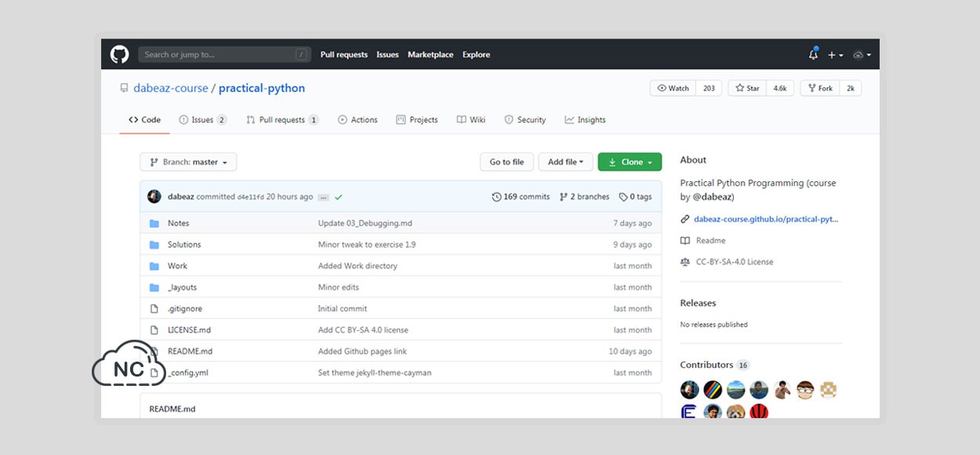Click the Notes folder icon
The image size is (980, 455).
(154, 224)
